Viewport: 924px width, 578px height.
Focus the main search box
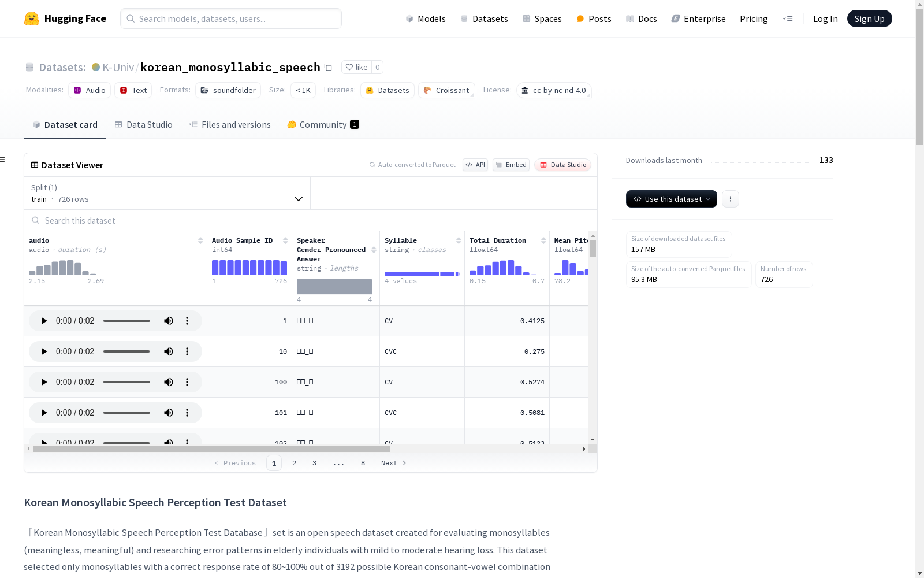click(x=231, y=18)
